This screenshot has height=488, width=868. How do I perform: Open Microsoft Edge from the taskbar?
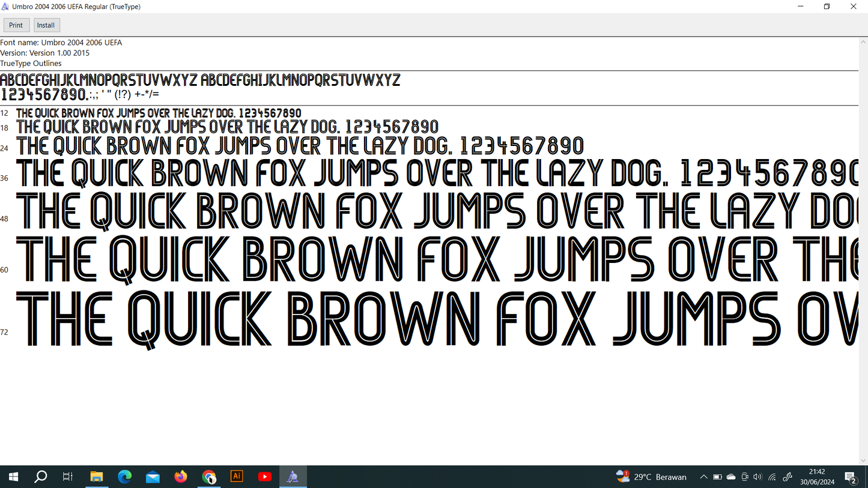[x=124, y=477]
